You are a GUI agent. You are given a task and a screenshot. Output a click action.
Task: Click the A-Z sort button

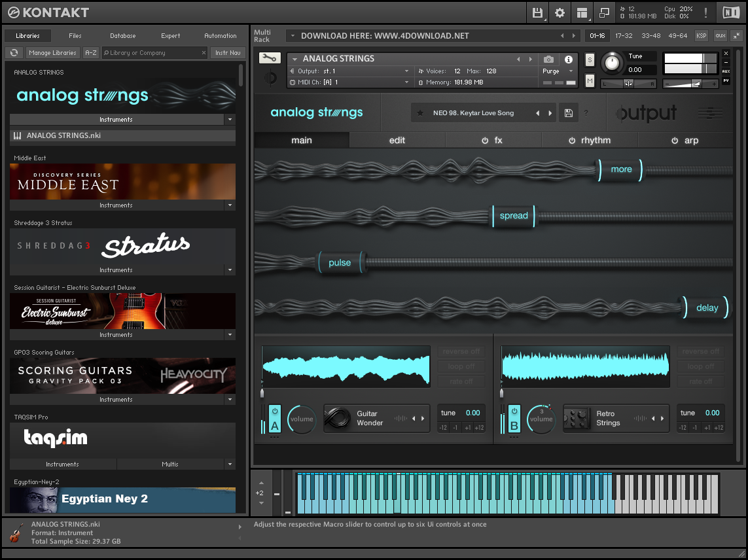point(91,53)
